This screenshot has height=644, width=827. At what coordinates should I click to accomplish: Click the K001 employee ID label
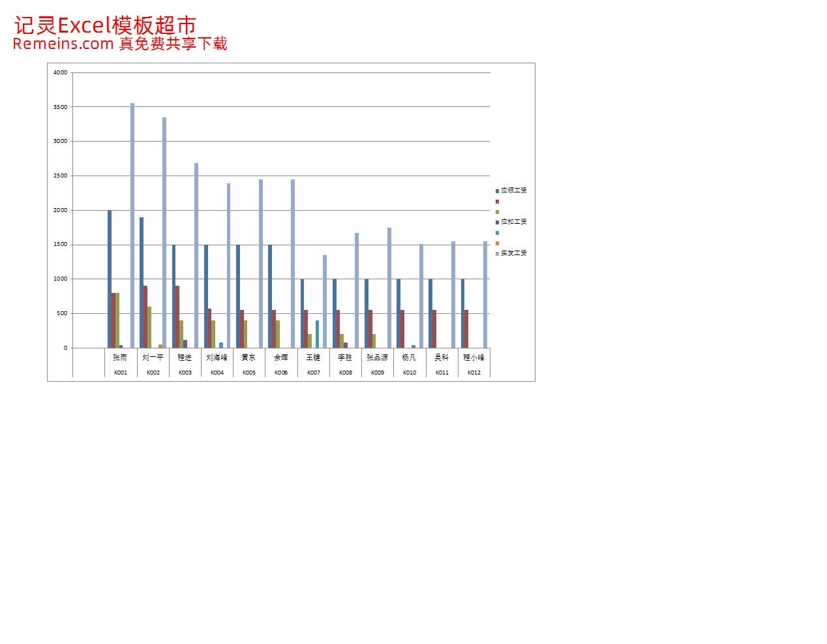coord(121,373)
